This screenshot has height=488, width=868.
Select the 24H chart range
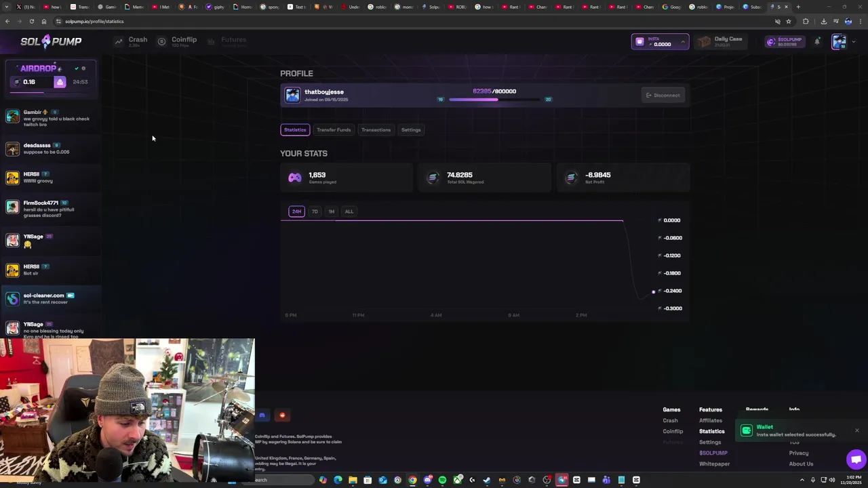[296, 211]
